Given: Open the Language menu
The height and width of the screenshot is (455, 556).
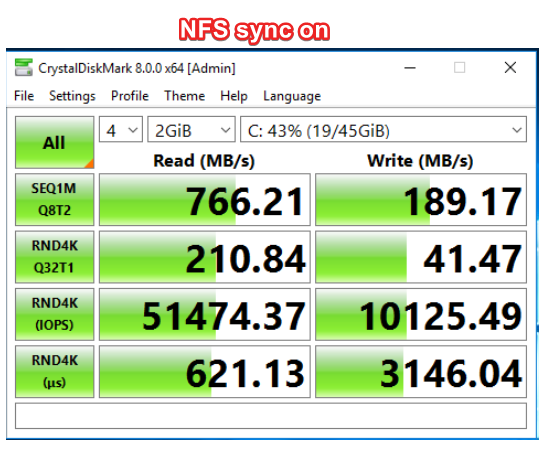Looking at the screenshot, I should 292,96.
